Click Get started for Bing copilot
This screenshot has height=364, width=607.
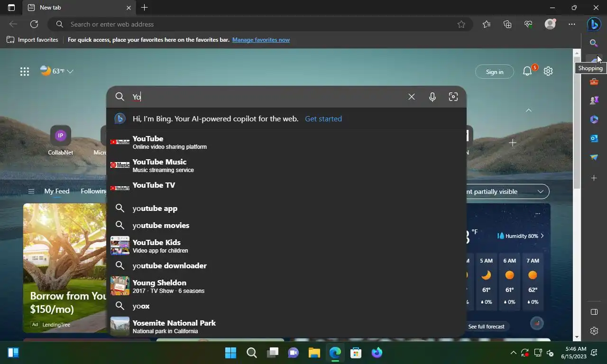(323, 118)
